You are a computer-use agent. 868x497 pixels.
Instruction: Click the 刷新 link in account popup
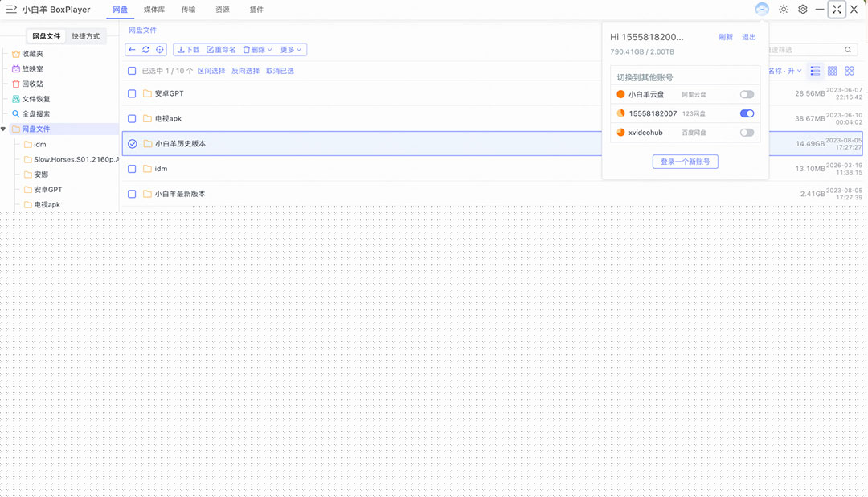pos(726,37)
